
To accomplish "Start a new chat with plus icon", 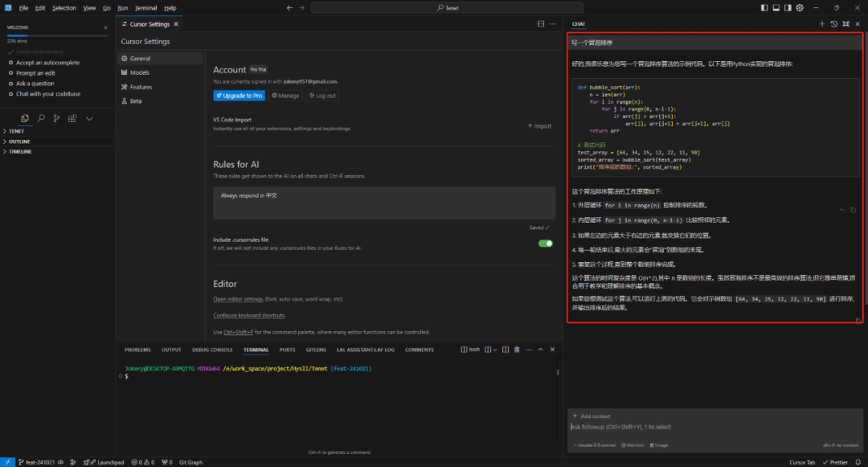I will [821, 24].
